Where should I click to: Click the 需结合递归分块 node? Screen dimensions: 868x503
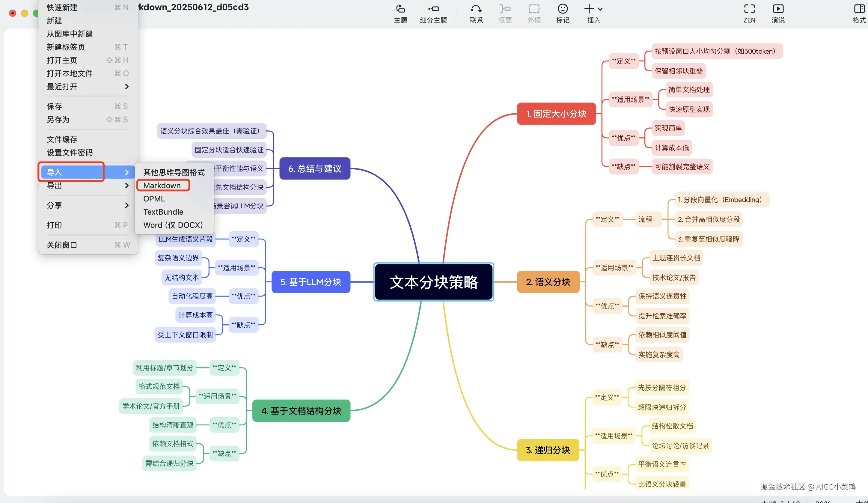(x=169, y=463)
